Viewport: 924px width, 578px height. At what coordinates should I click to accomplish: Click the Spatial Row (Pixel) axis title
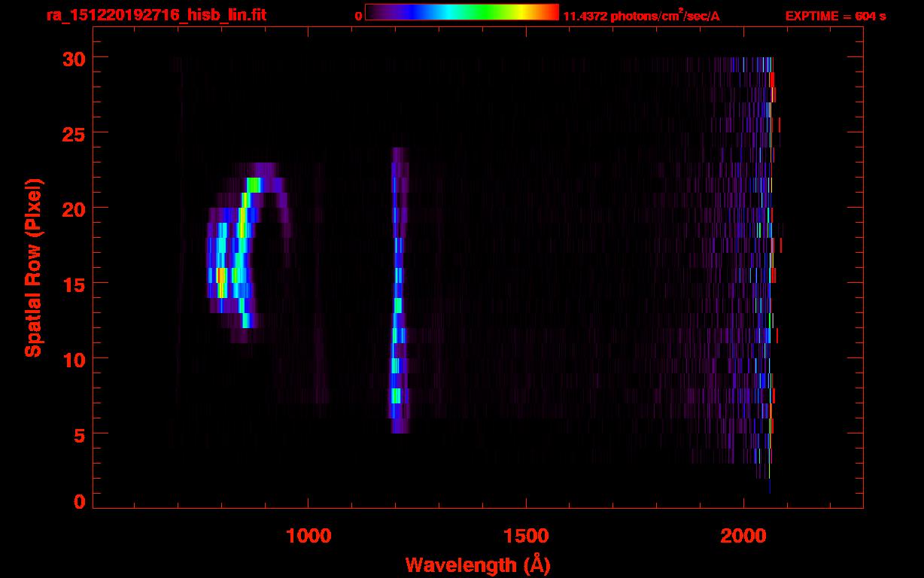pos(33,267)
